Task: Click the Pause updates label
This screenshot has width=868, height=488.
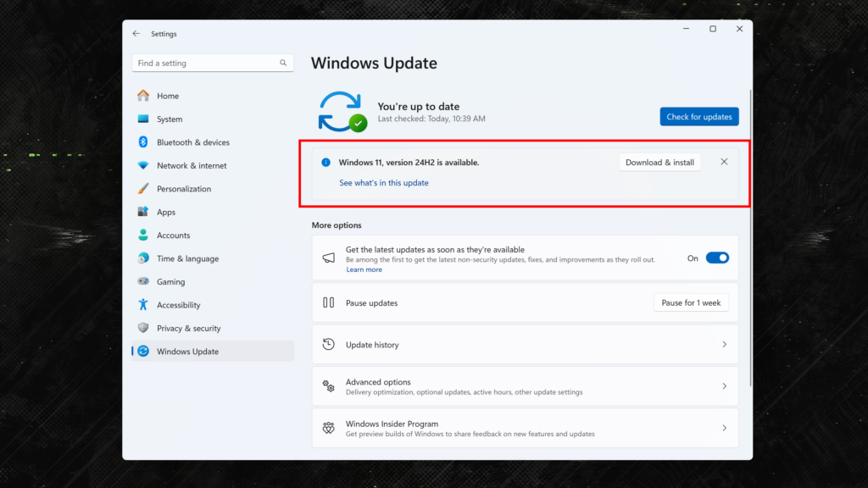Action: point(371,302)
